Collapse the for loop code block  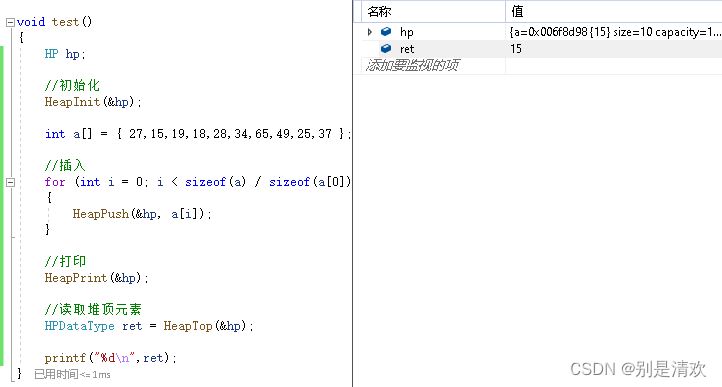click(x=10, y=182)
